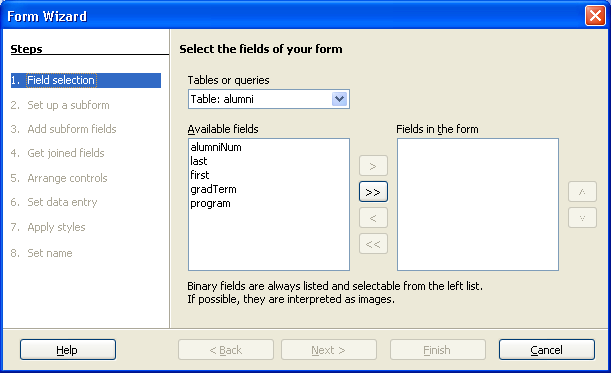Select the first field entry

pos(200,175)
